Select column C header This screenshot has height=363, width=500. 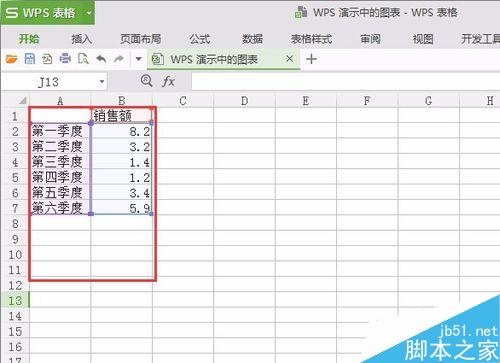point(183,101)
